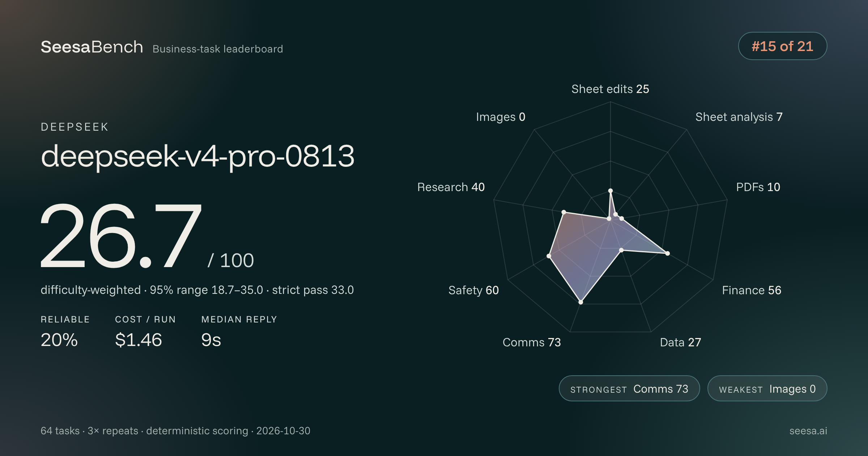
Task: Click the RELIABLE label
Action: tap(65, 319)
